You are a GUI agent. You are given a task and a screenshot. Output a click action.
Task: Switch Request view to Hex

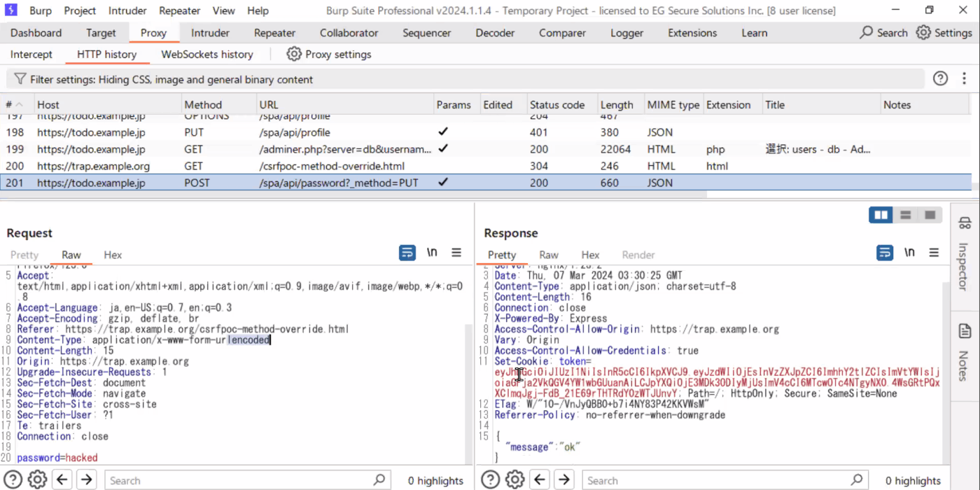[113, 255]
